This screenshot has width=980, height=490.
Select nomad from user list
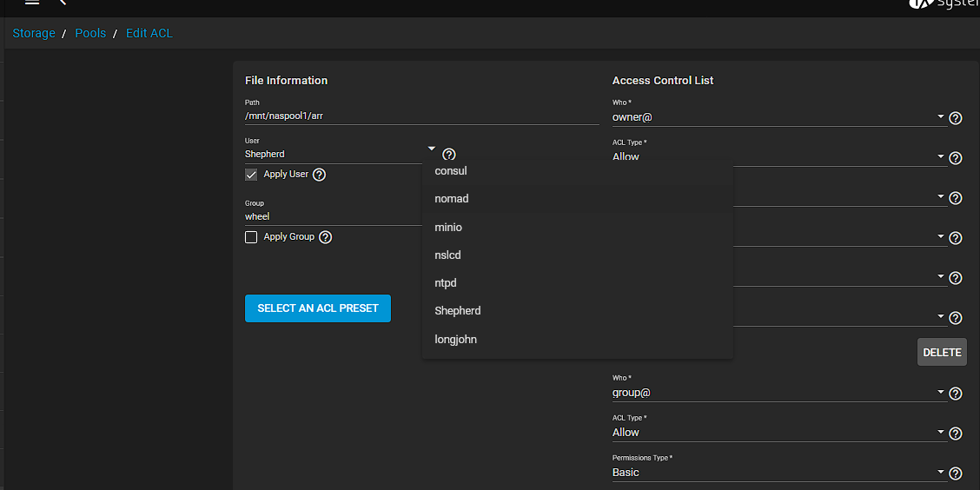tap(578, 199)
